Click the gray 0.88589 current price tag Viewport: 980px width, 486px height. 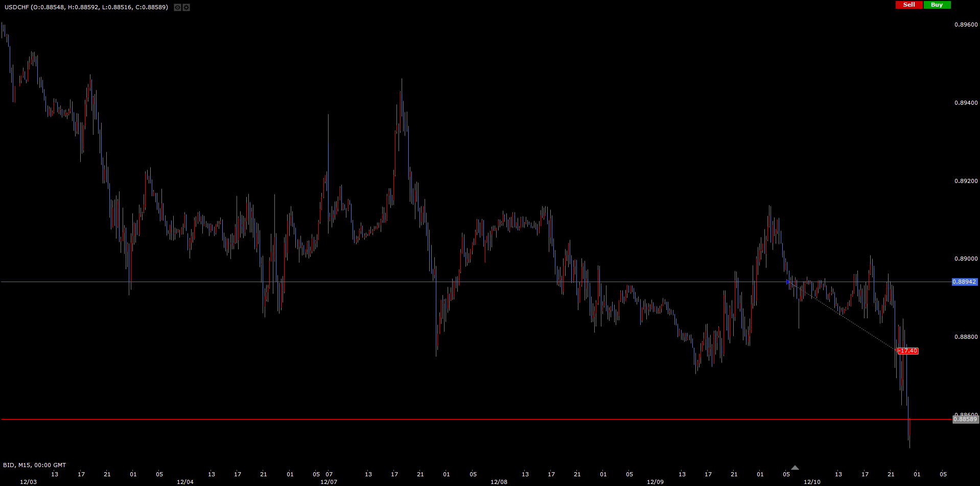click(965, 419)
